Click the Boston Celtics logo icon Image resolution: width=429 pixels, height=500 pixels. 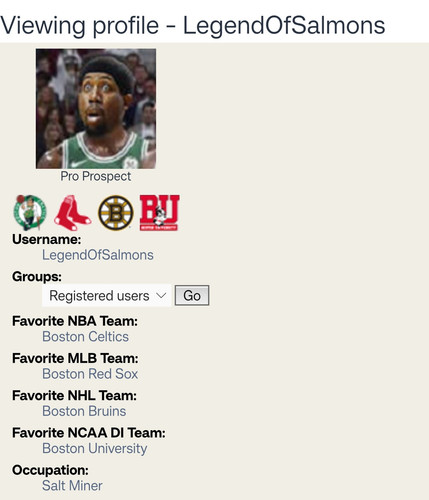(30, 213)
